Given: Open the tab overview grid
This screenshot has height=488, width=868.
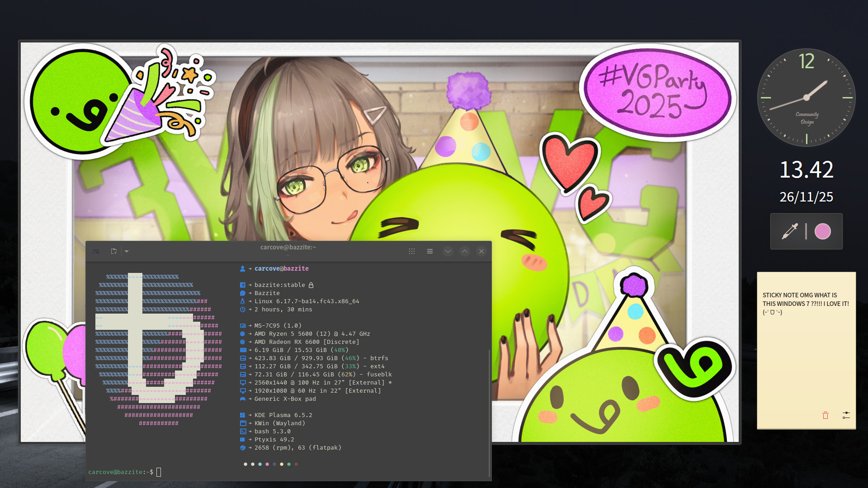Looking at the screenshot, I should tap(412, 251).
